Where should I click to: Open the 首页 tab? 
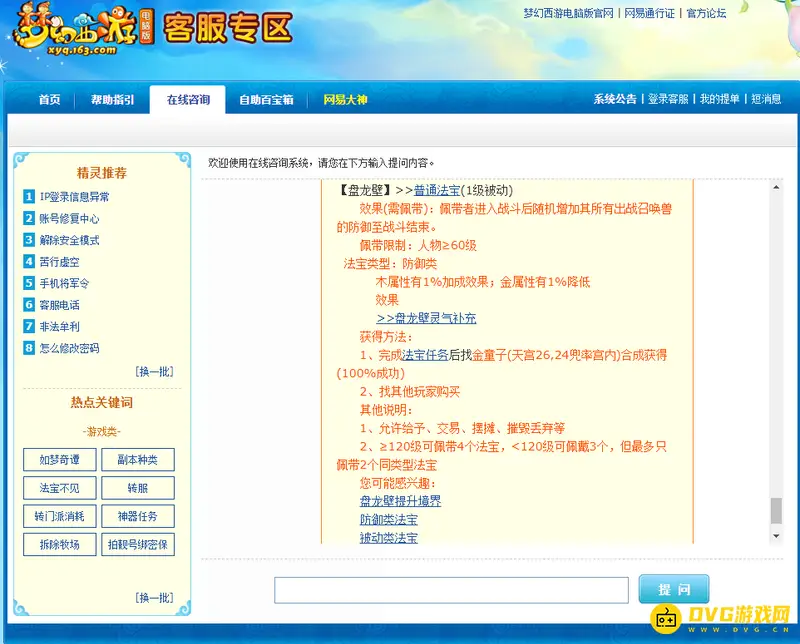click(x=49, y=100)
